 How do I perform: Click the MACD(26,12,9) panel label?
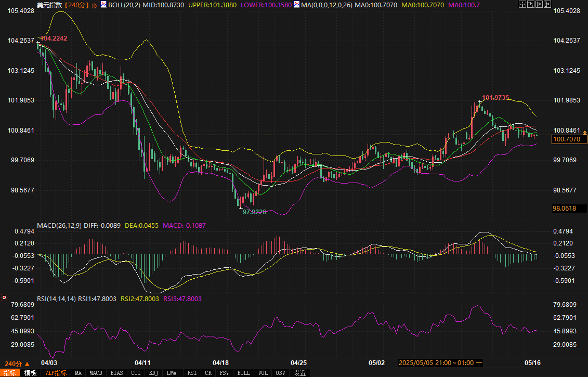(59, 226)
